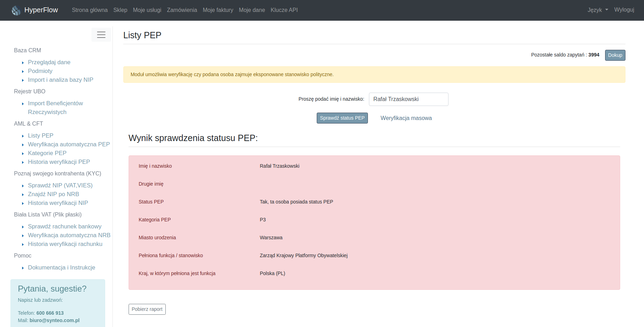Go to Historia weryfikacji PEP
Viewport: 644px width, 327px height.
tap(59, 162)
